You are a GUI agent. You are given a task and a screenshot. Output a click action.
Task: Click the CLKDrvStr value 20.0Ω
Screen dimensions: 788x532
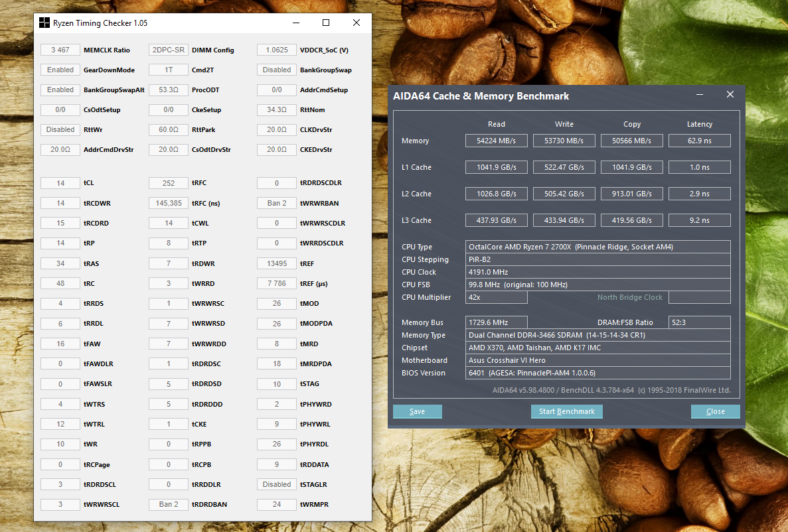[x=276, y=129]
